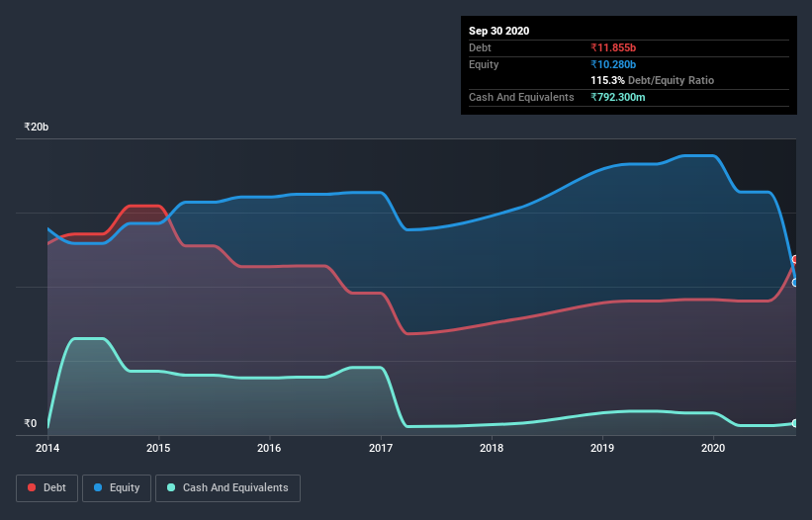This screenshot has width=812, height=520.
Task: Click the blue Equity endpoint marker
Action: pyautogui.click(x=795, y=283)
